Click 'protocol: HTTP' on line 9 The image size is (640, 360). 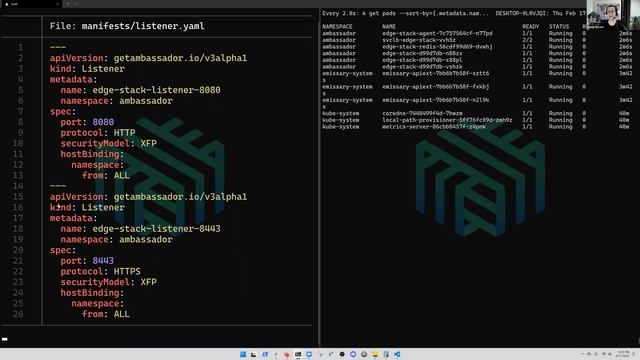pyautogui.click(x=98, y=133)
